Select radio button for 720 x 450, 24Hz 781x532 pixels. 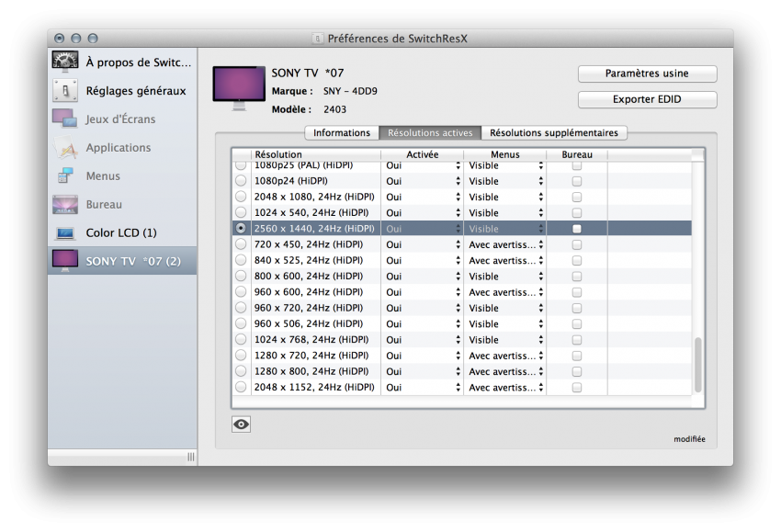click(x=241, y=244)
